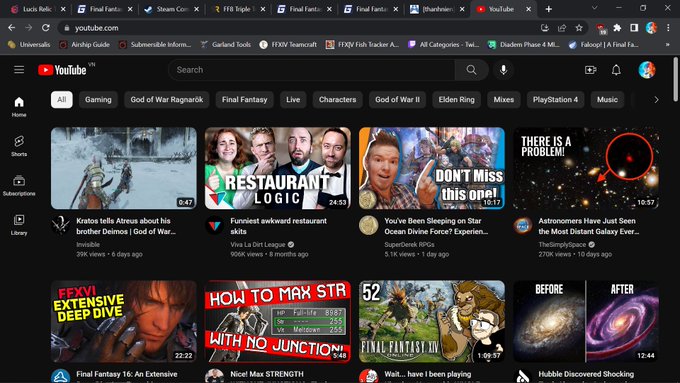Select the Final Fantasy filter chip

click(x=245, y=100)
